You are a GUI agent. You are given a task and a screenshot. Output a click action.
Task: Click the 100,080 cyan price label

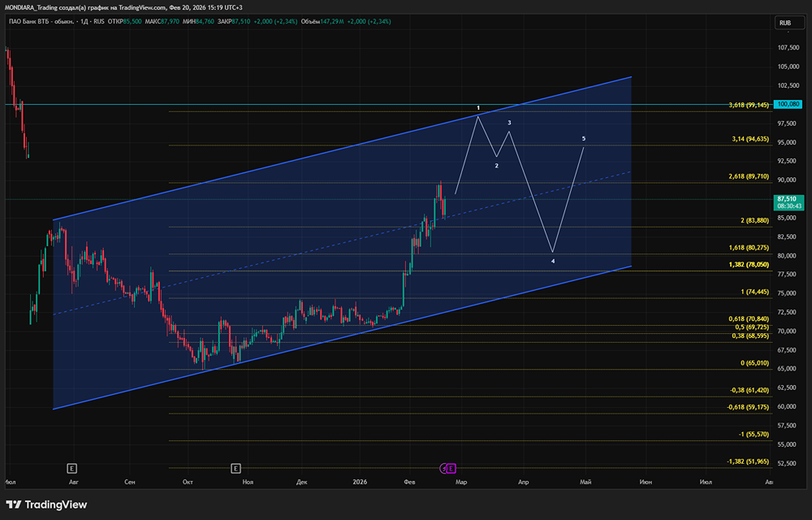(x=788, y=104)
